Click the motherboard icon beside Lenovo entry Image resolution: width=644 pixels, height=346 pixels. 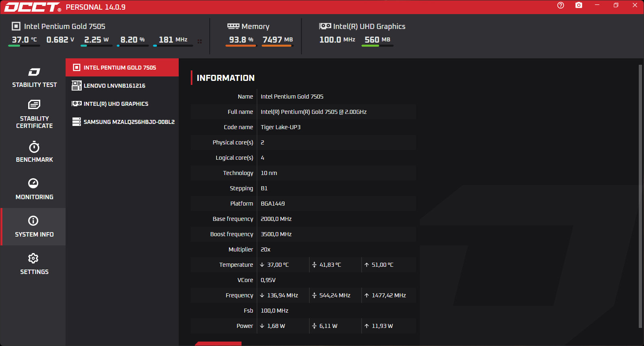click(x=76, y=85)
